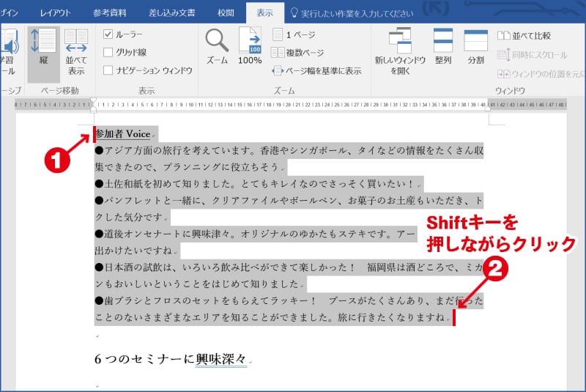Screen dimensions: 586x392
Task: Select the View (表示) tab
Action: pyautogui.click(x=265, y=13)
